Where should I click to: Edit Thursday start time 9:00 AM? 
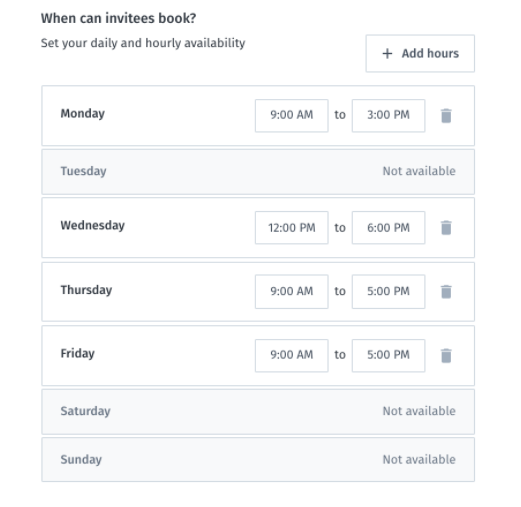pos(292,292)
